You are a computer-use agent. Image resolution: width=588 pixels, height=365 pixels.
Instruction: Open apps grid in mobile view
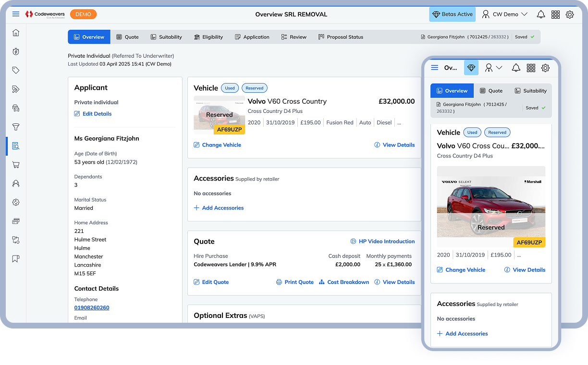[531, 68]
